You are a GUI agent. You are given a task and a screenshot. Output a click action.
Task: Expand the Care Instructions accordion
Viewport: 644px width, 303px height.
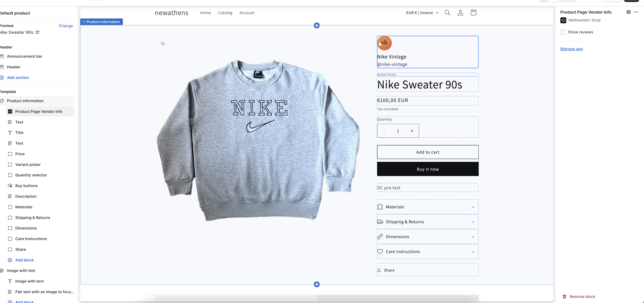(427, 251)
